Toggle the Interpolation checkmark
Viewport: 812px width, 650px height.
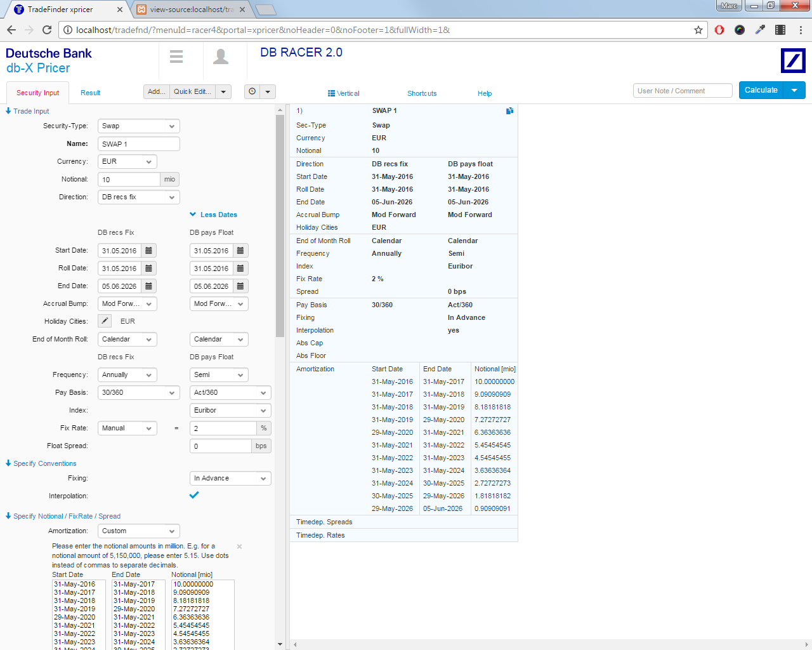click(x=194, y=495)
